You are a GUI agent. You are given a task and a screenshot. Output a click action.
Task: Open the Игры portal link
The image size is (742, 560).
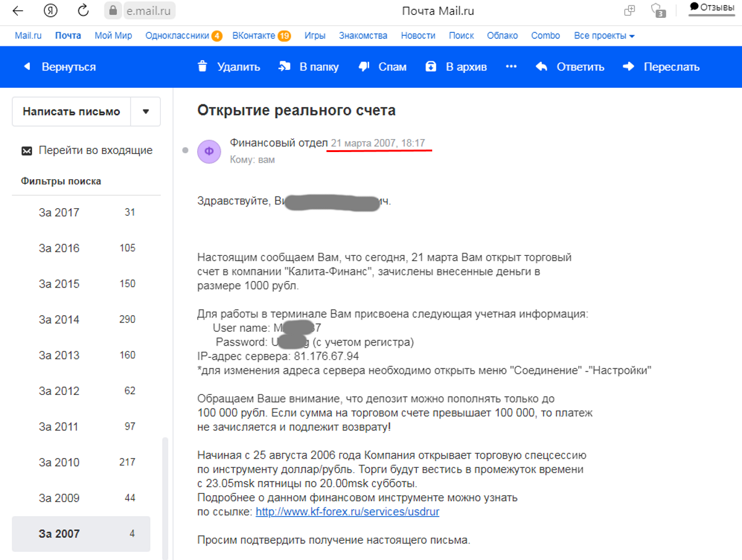[x=315, y=36]
